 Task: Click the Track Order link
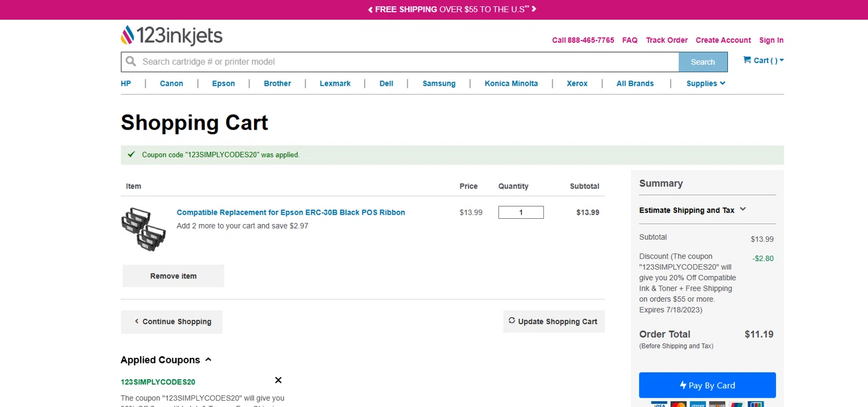point(667,40)
